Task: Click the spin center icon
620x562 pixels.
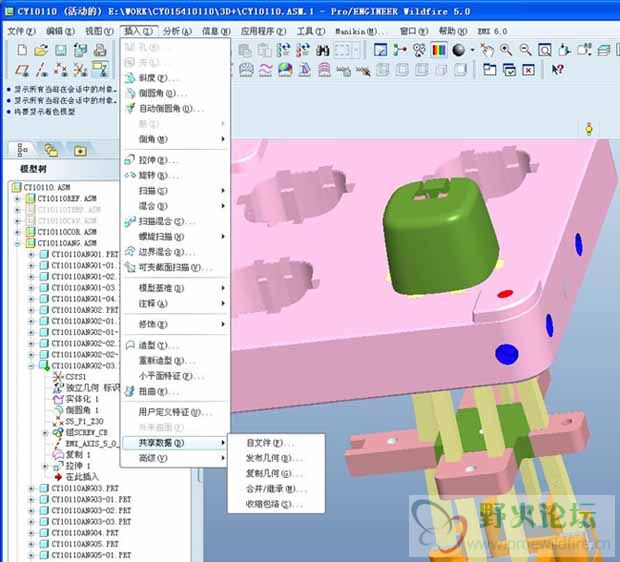Action: click(x=400, y=50)
